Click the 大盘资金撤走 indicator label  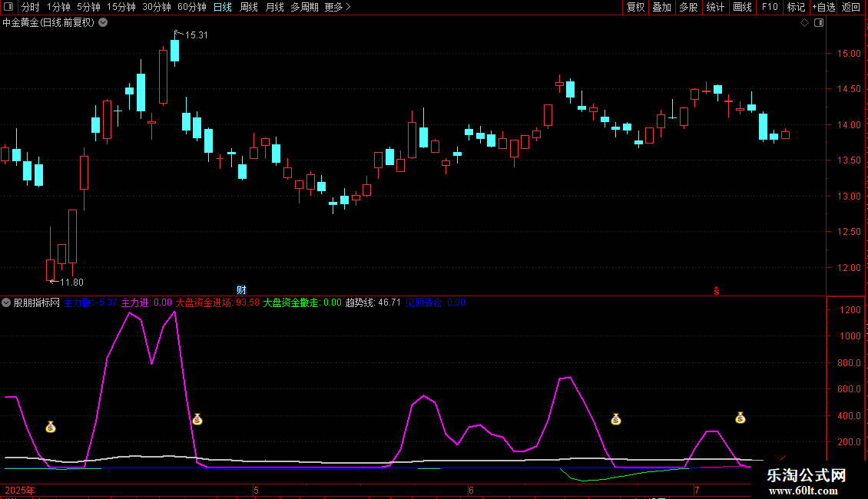(302, 302)
